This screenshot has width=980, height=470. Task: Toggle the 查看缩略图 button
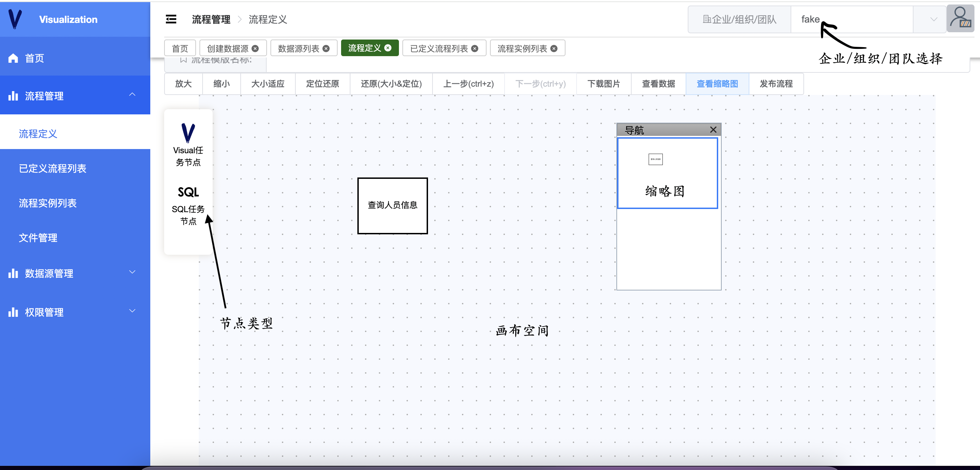tap(717, 84)
